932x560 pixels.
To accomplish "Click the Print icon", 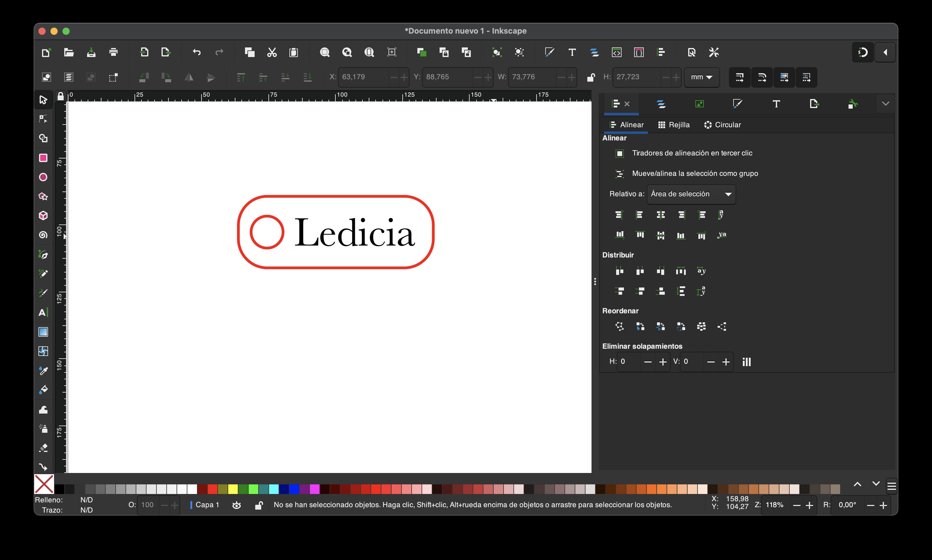I will (x=113, y=52).
